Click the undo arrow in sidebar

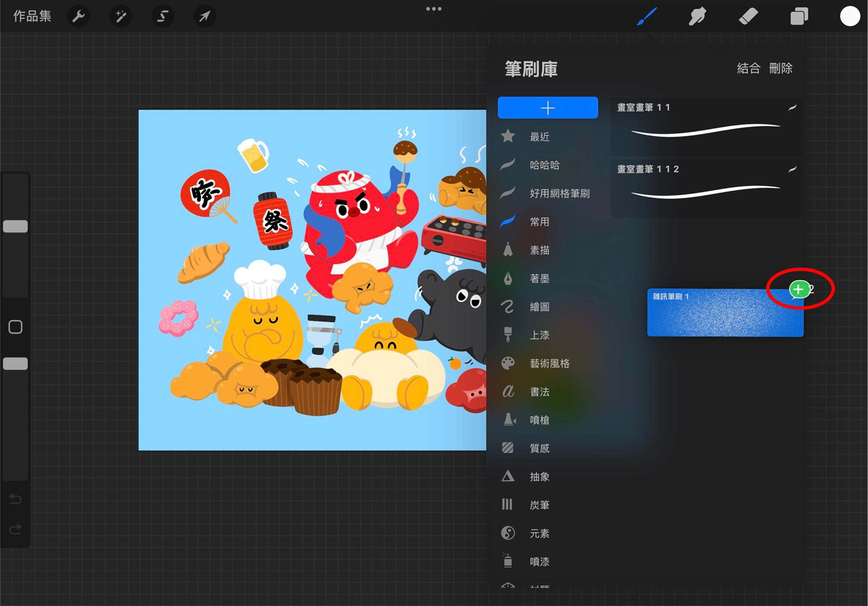(x=15, y=499)
